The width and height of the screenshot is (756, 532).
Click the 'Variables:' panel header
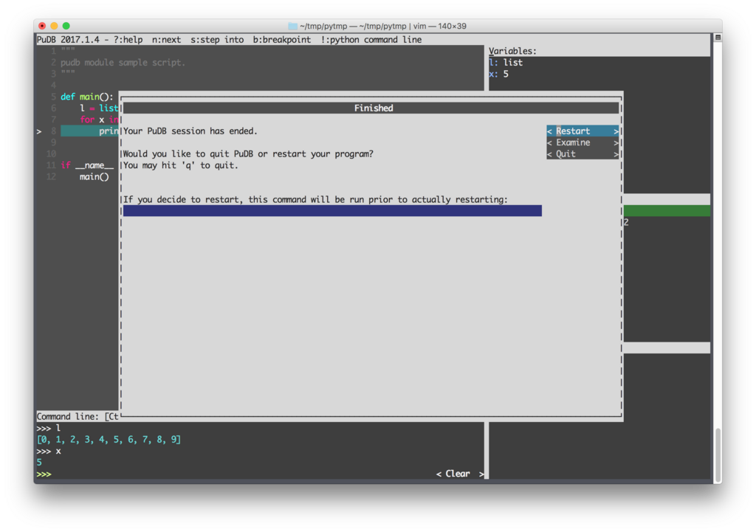[512, 51]
